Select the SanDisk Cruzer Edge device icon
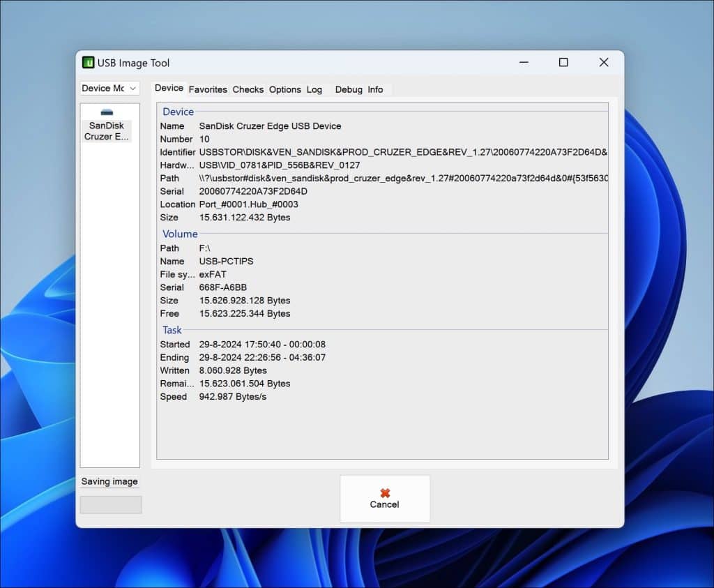Screen dimensions: 714x588 [107, 112]
